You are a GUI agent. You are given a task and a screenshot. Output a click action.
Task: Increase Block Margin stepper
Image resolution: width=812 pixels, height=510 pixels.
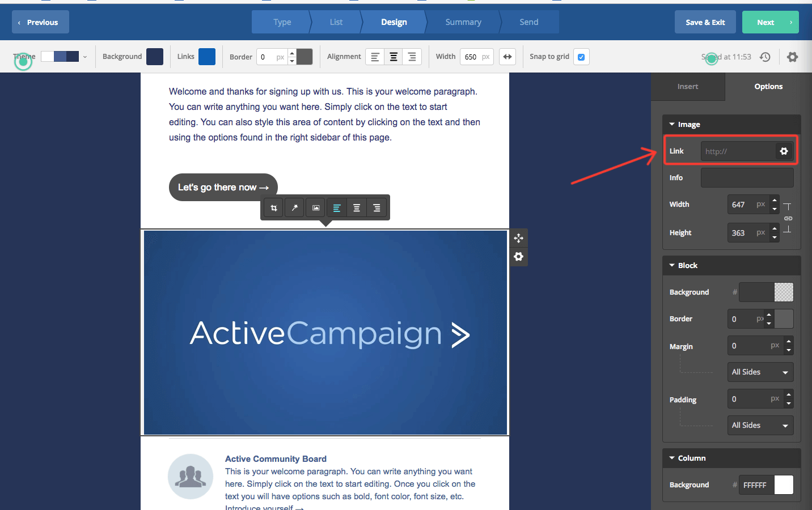pos(789,341)
